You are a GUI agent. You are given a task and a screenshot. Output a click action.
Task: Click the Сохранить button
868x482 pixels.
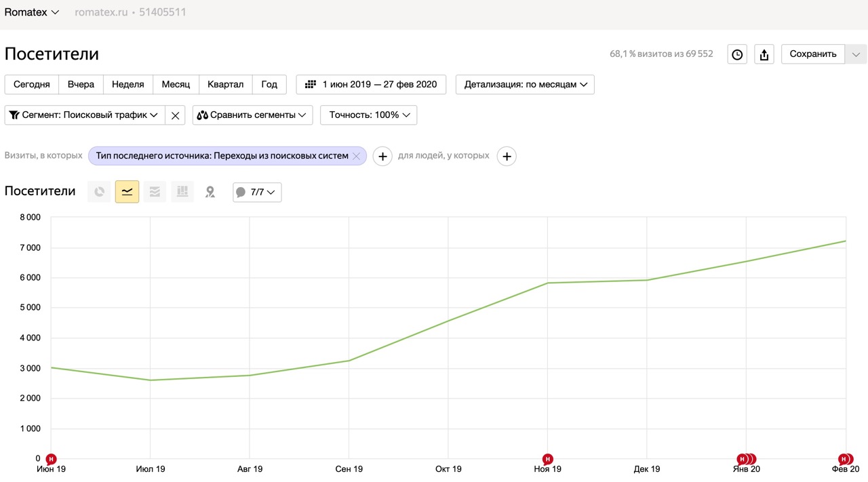click(813, 54)
